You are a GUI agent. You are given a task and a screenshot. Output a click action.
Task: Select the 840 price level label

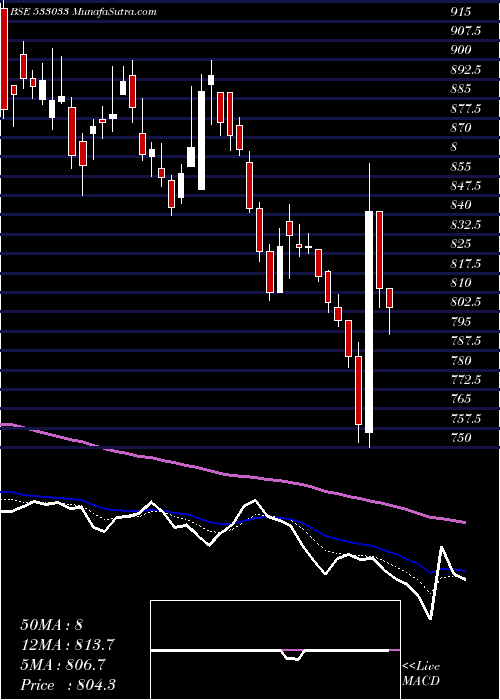point(460,206)
